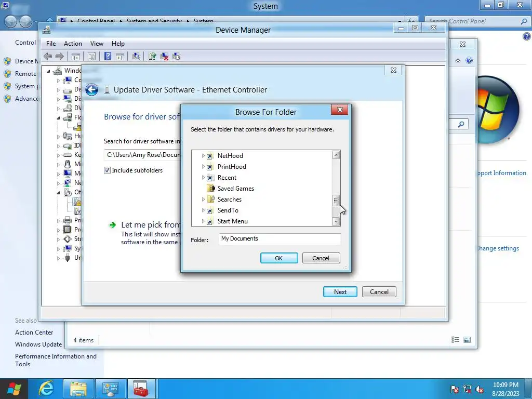
Task: Click Uninstall device toolbar icon
Action: point(164,56)
